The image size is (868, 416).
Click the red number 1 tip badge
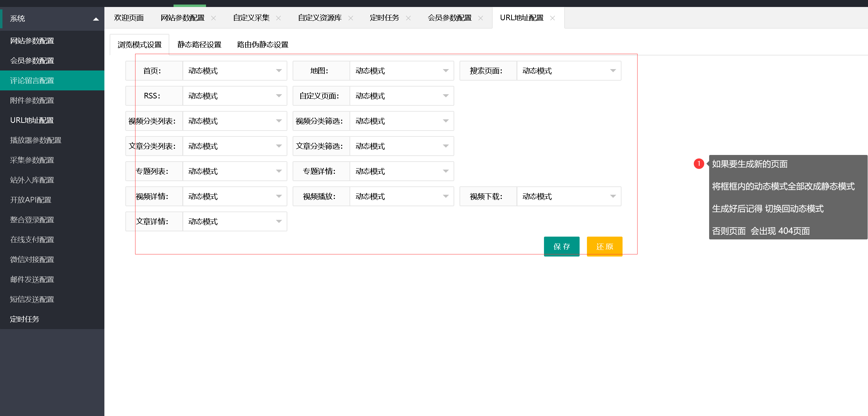click(x=699, y=164)
